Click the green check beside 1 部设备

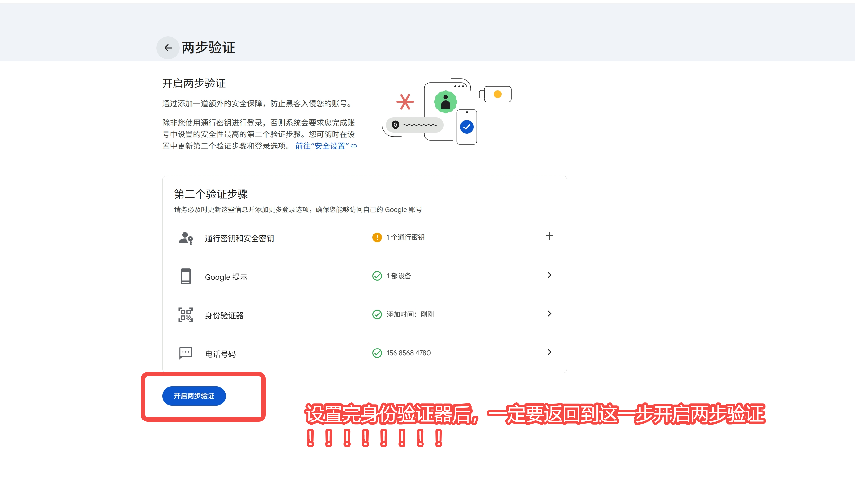377,276
